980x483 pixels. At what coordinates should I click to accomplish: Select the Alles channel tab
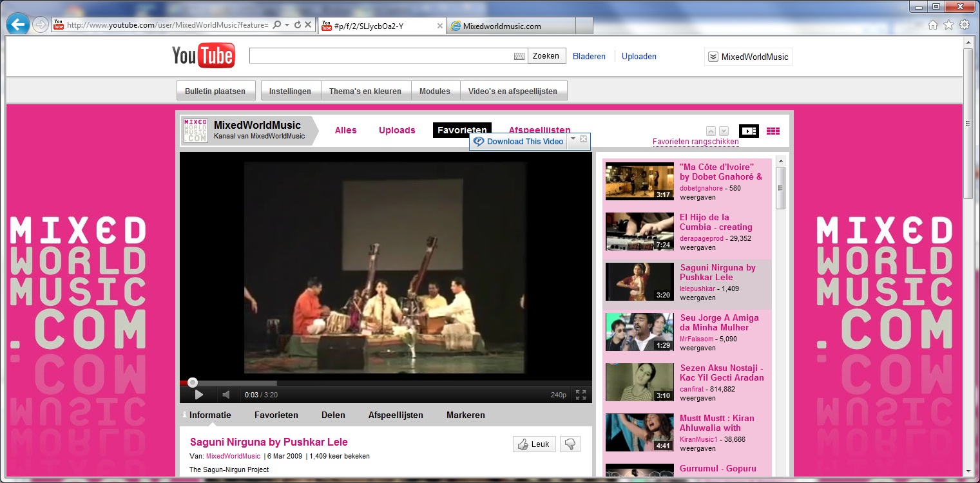[x=346, y=130]
